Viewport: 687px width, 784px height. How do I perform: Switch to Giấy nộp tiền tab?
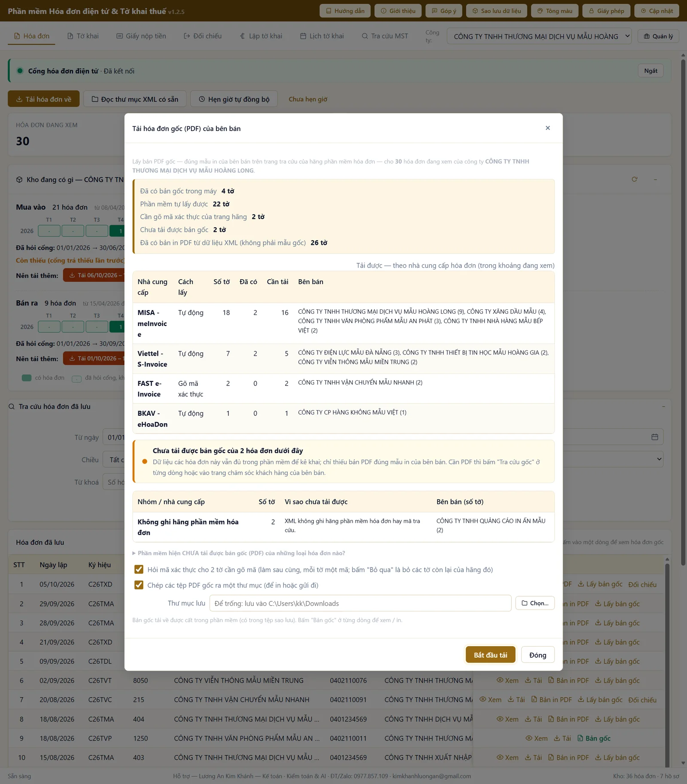(x=141, y=36)
